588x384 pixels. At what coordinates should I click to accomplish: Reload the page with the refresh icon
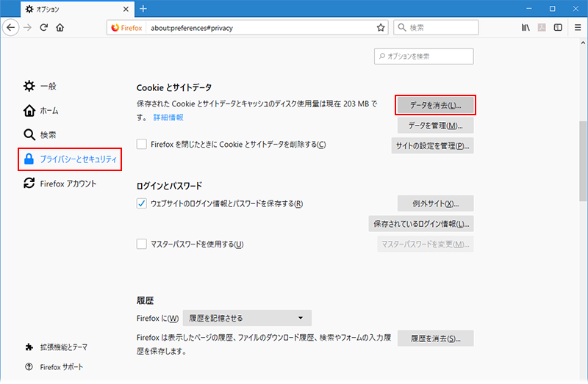pyautogui.click(x=44, y=27)
